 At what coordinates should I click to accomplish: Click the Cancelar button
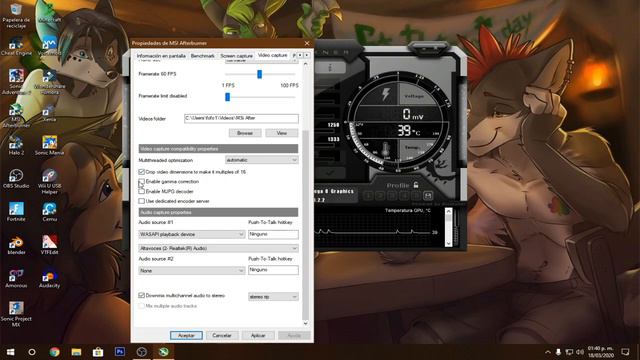(x=222, y=335)
